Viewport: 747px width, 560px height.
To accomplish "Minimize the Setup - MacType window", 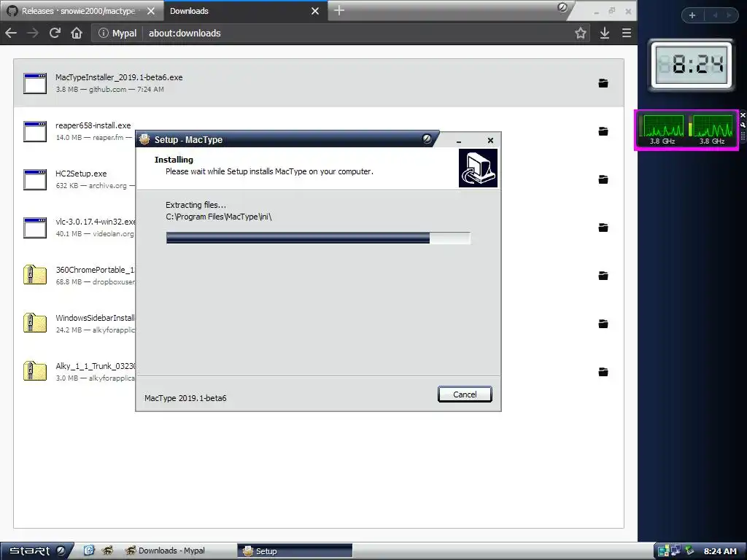I will pyautogui.click(x=459, y=141).
